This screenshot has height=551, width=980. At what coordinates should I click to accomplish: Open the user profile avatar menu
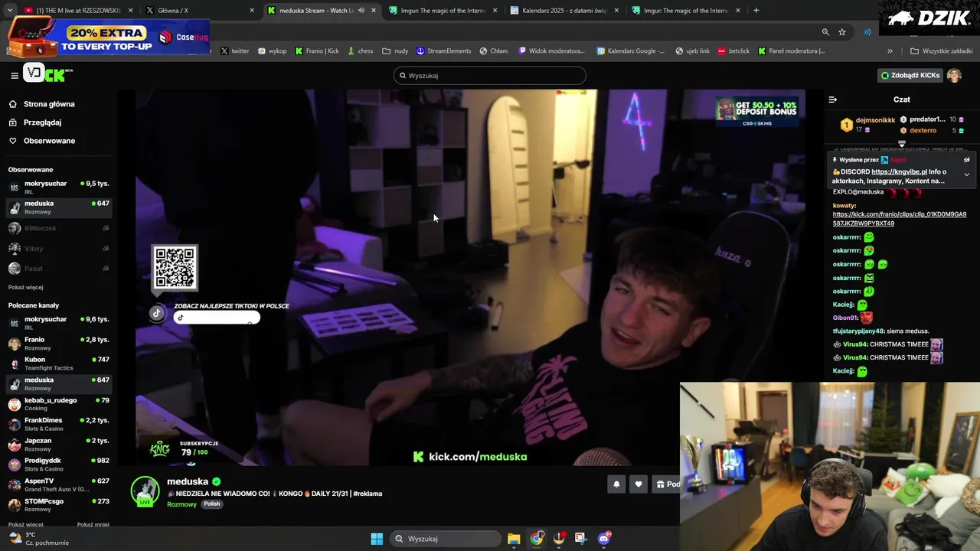coord(954,75)
